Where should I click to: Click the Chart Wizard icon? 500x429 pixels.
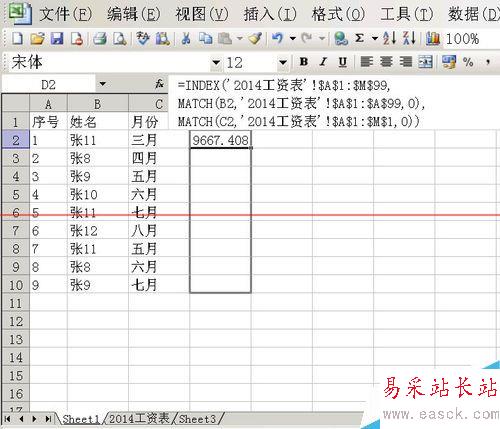tap(433, 39)
